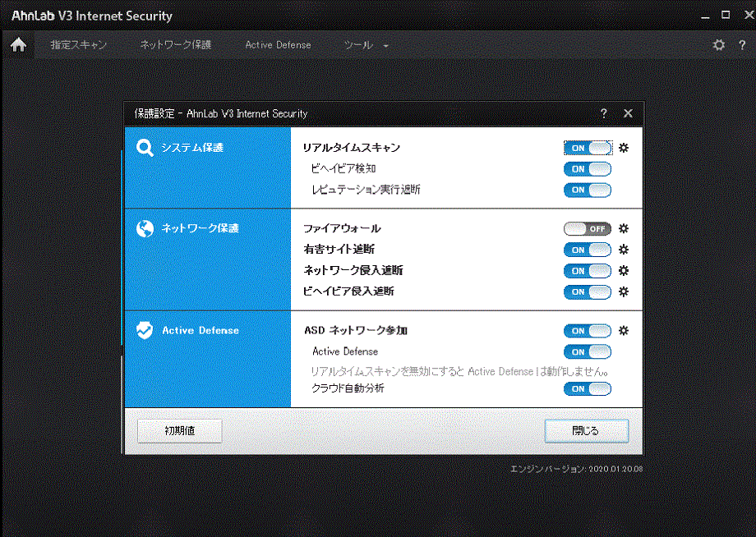Click ビヘイビア侵入遮断 label text
This screenshot has height=537, width=756.
[348, 291]
